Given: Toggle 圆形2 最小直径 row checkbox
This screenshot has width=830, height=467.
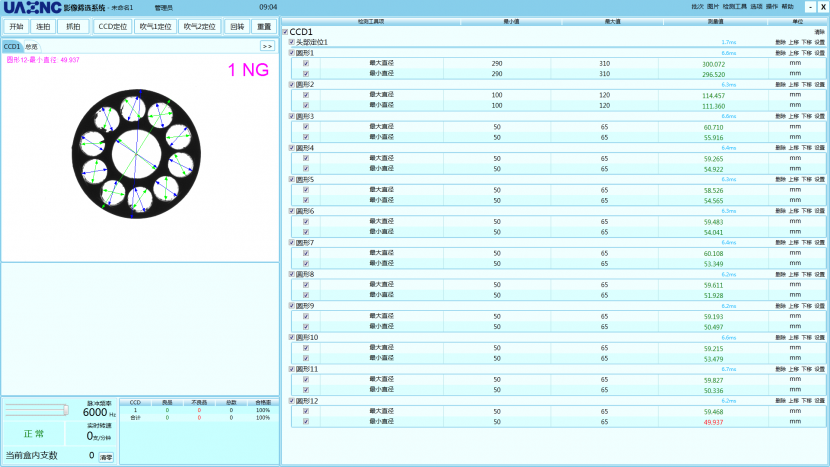Looking at the screenshot, I should point(306,105).
